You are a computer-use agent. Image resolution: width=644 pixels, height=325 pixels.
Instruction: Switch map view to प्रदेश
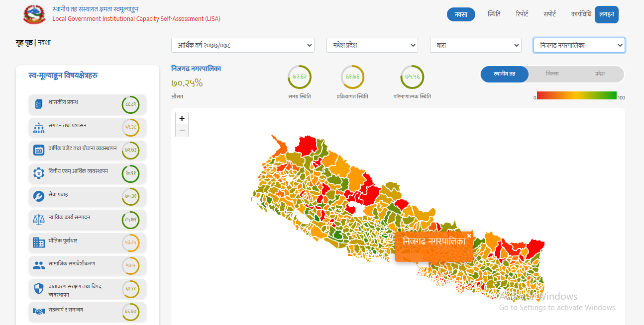coord(600,74)
